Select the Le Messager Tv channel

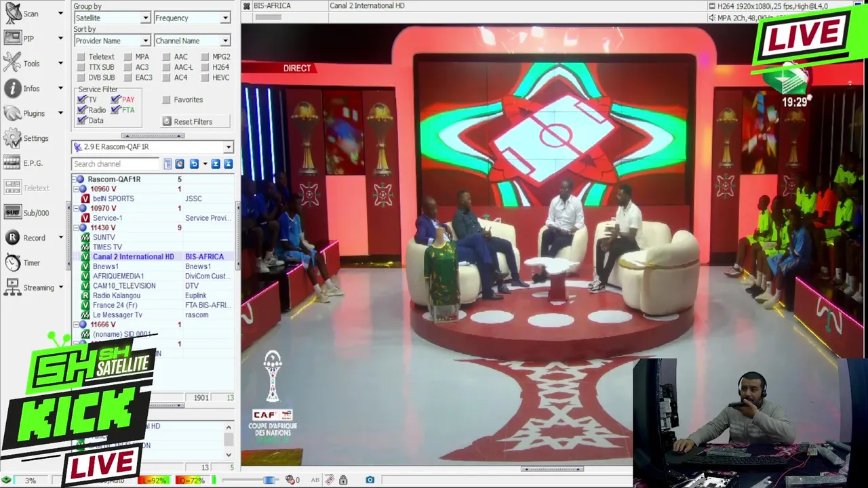click(x=117, y=315)
